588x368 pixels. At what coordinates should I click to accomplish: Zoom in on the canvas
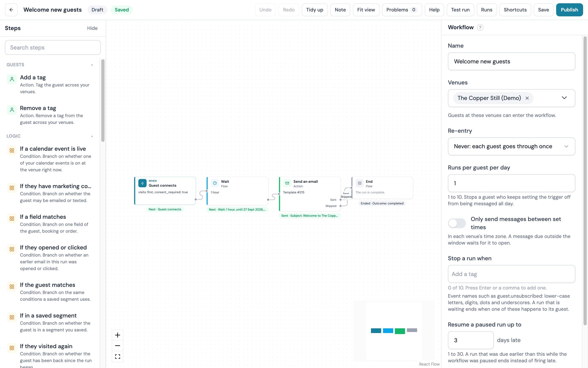118,335
